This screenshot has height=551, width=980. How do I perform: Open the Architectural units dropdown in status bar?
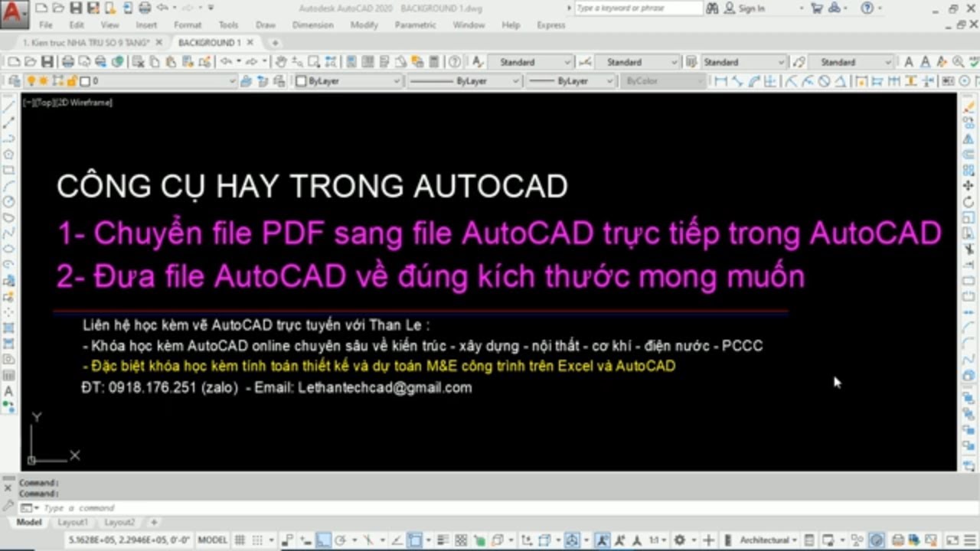(x=769, y=540)
